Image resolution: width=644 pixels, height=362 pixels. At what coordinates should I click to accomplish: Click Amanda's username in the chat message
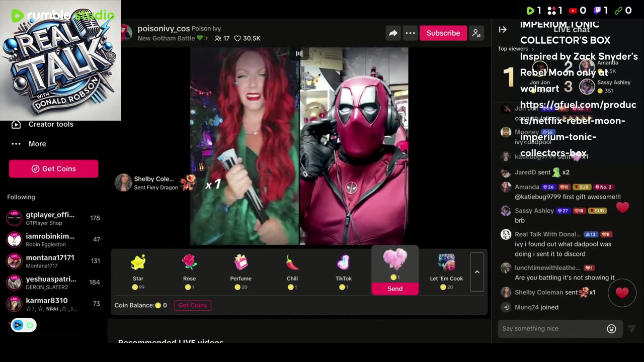click(x=527, y=187)
